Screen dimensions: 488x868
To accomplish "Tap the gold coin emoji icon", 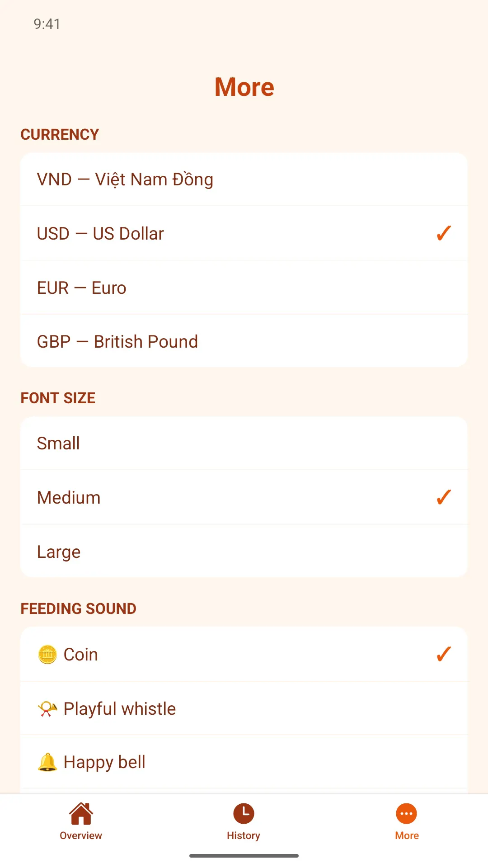I will [47, 655].
